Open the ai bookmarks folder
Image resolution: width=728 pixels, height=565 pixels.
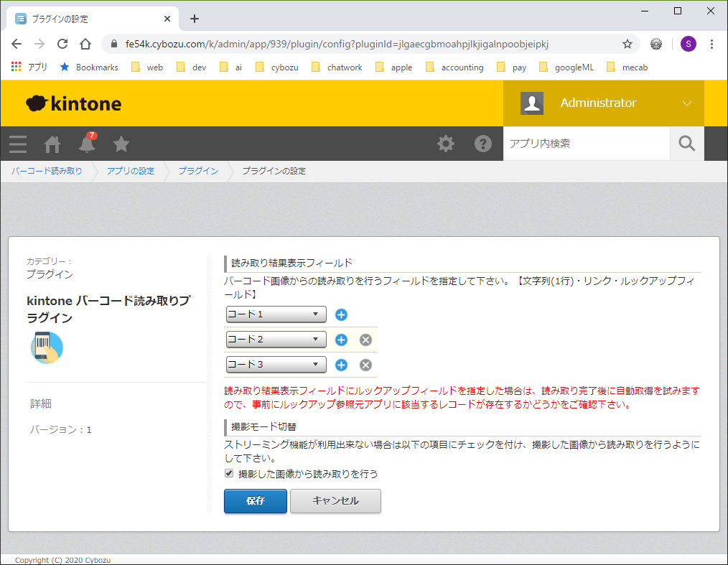click(230, 67)
